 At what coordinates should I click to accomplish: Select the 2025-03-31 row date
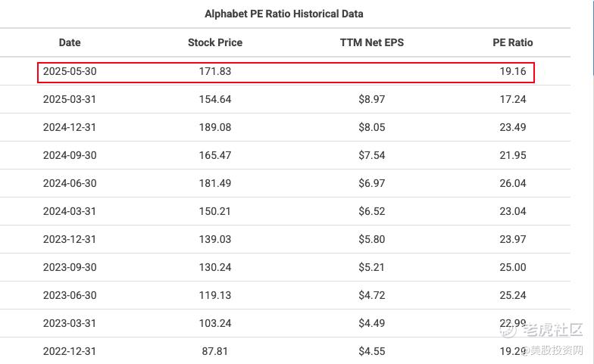tap(70, 99)
